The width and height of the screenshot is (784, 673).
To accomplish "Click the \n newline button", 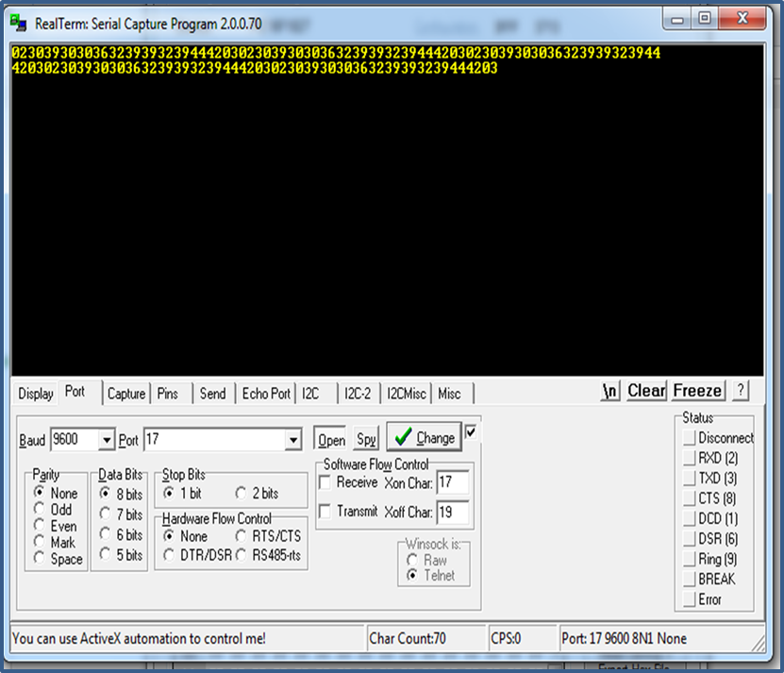I will click(610, 390).
